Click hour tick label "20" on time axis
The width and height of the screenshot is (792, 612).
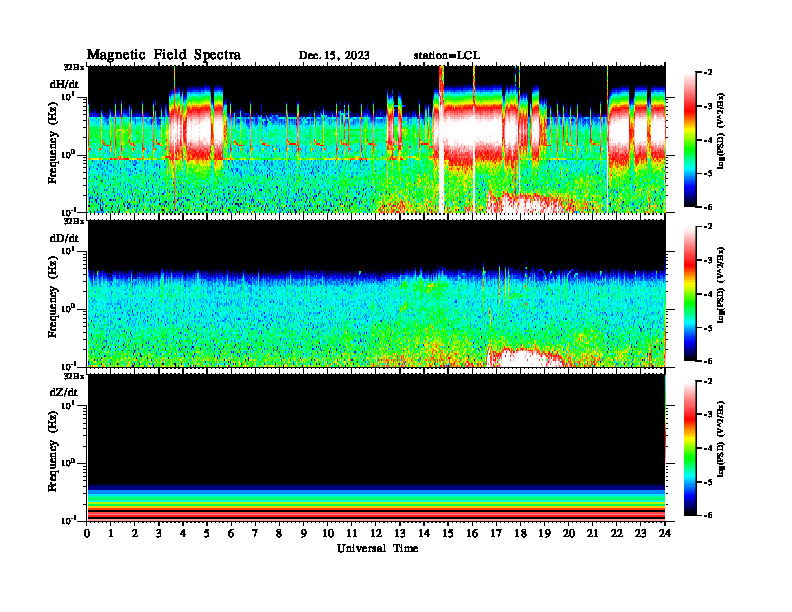click(x=569, y=533)
